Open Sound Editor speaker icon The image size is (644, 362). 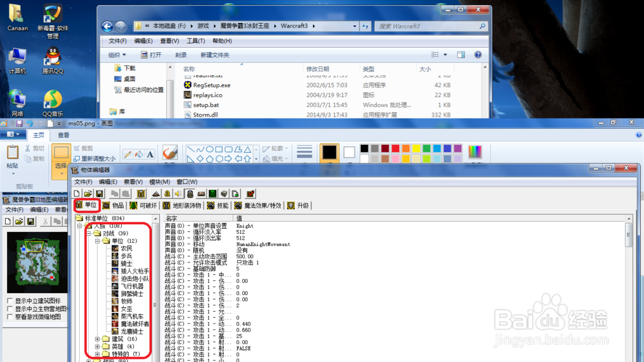178,193
